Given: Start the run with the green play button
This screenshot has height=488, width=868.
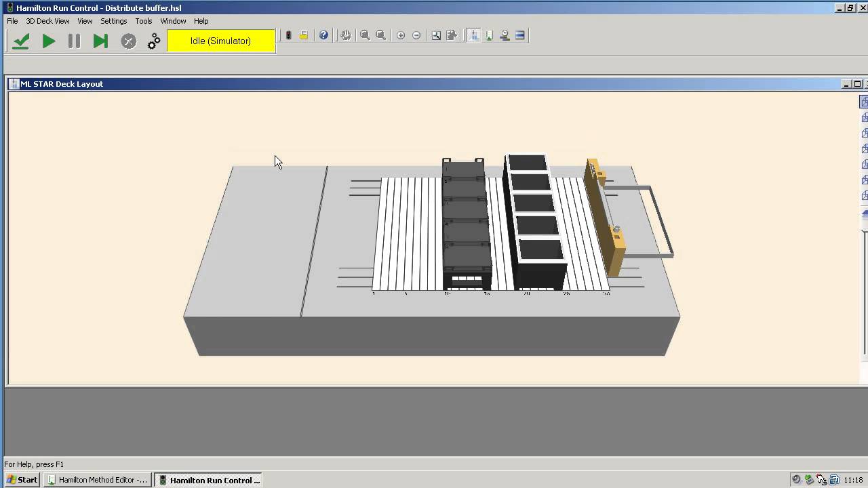Looking at the screenshot, I should [48, 41].
